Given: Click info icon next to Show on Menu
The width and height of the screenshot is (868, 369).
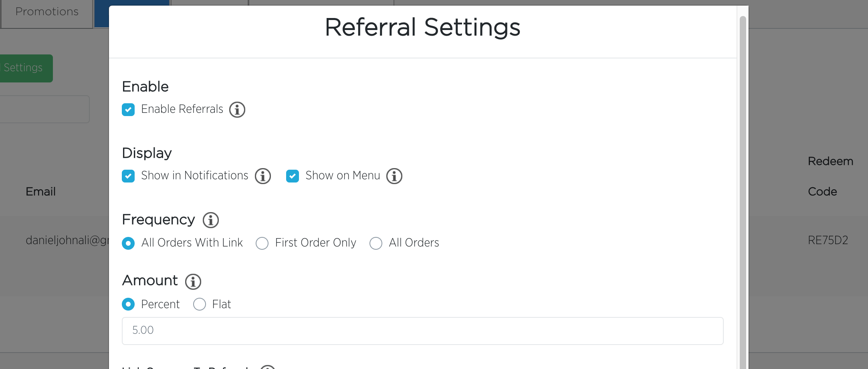Looking at the screenshot, I should pos(394,176).
